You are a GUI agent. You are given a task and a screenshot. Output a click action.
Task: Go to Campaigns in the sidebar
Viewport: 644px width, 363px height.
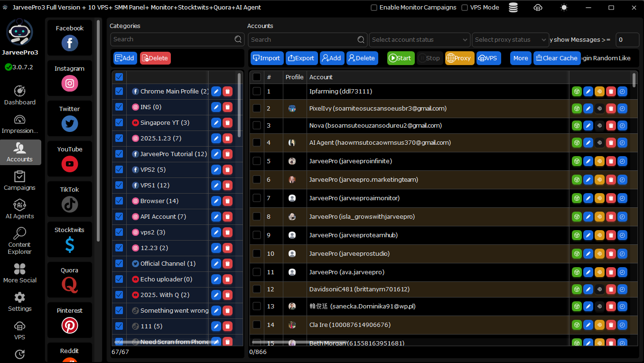[19, 180]
